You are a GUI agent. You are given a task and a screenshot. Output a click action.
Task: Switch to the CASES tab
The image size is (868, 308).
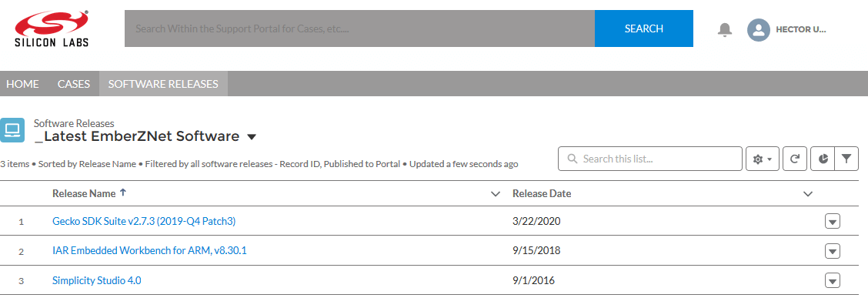tap(74, 84)
